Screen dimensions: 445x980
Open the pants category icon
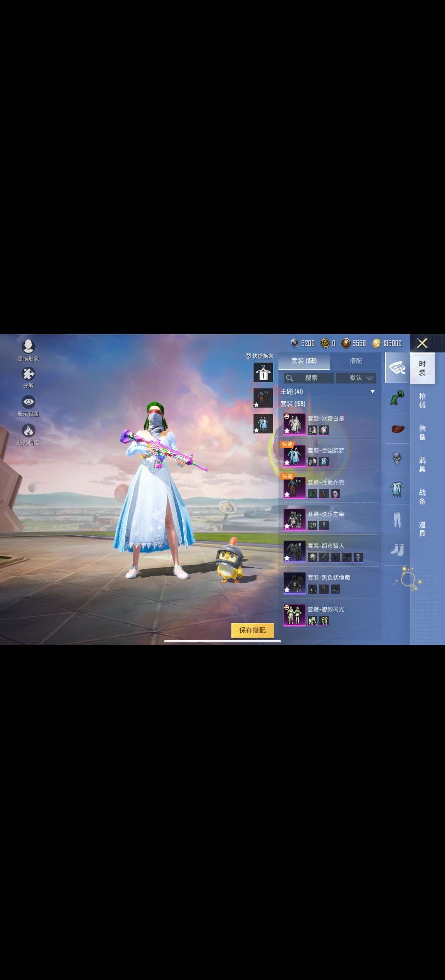[x=397, y=520]
